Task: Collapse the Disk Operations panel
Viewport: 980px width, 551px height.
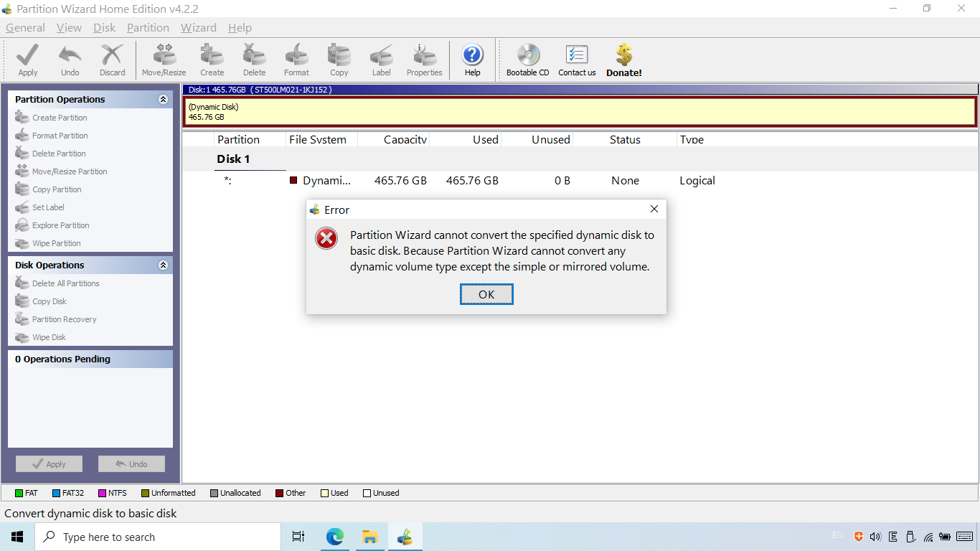Action: [x=163, y=265]
